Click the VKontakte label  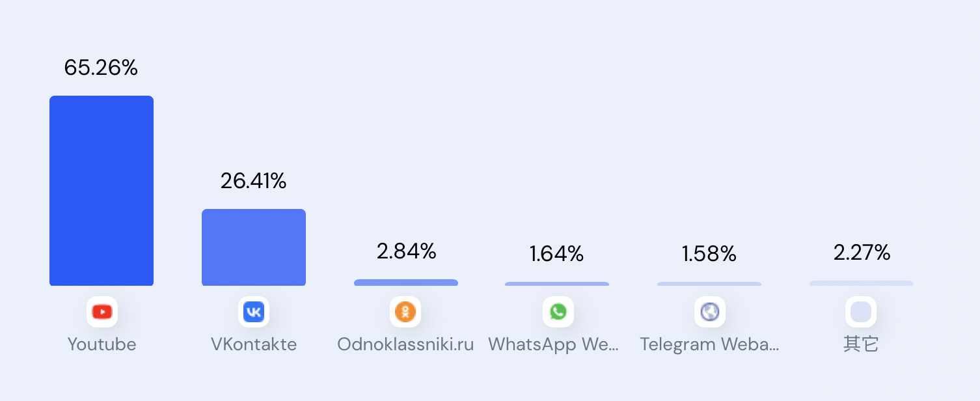click(x=254, y=344)
